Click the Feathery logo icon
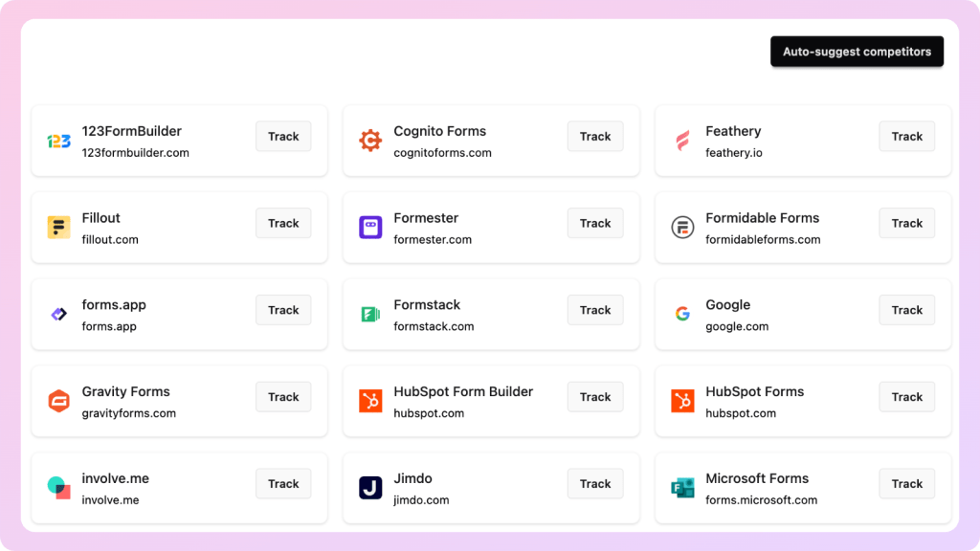 [x=682, y=142]
